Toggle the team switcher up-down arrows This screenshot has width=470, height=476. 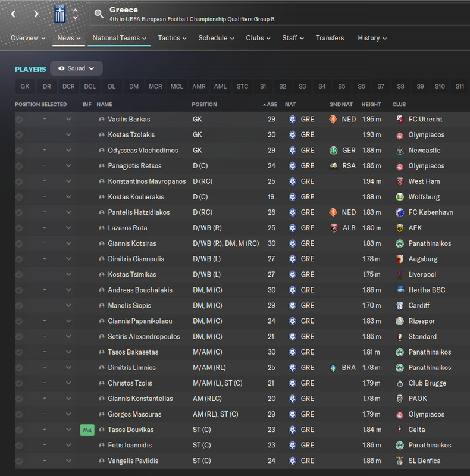[76, 14]
